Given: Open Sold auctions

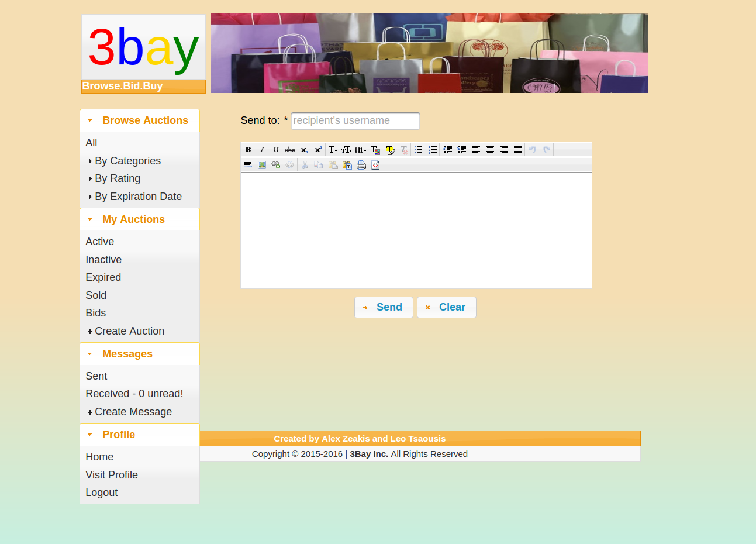Looking at the screenshot, I should (96, 295).
